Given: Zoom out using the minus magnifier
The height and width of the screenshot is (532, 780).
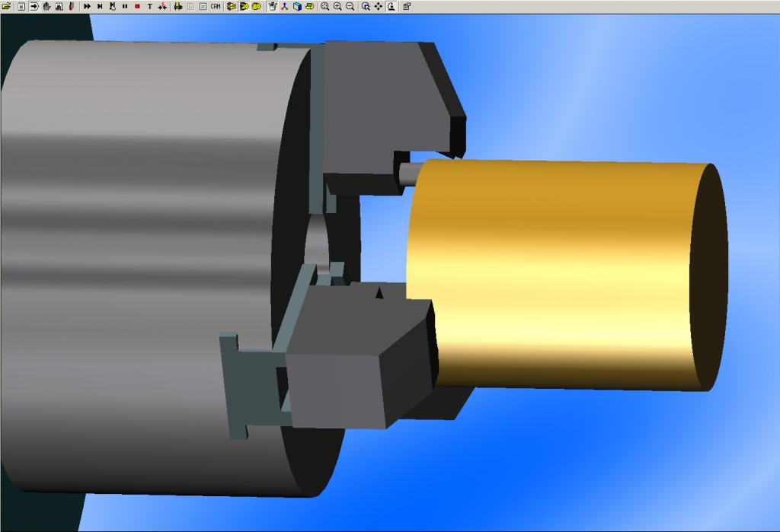Looking at the screenshot, I should pos(350,6).
